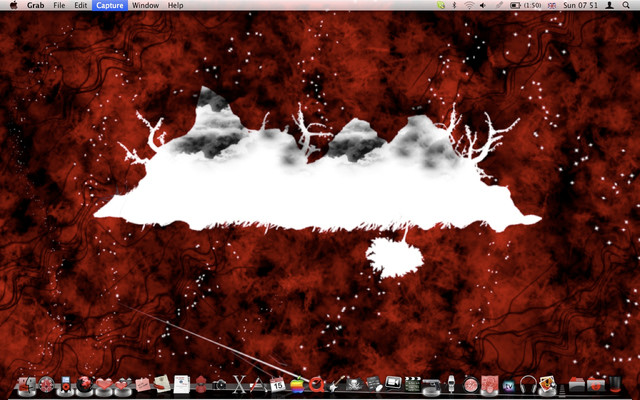Launch the red poker-chip icon in Dock
This screenshot has height=400, width=640.
(x=46, y=384)
